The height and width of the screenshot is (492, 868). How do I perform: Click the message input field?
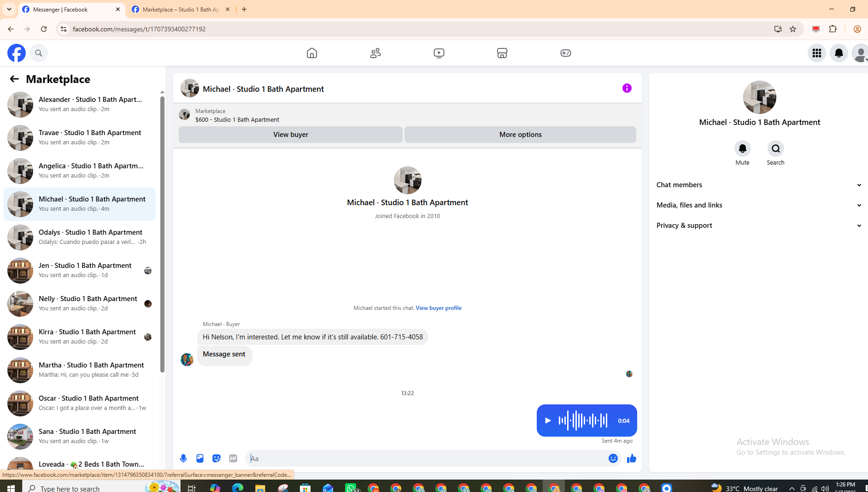tap(428, 458)
